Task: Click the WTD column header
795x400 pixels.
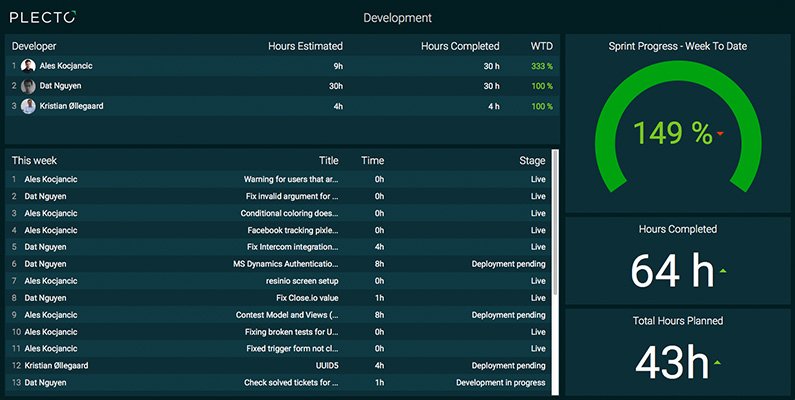Action: [x=541, y=46]
